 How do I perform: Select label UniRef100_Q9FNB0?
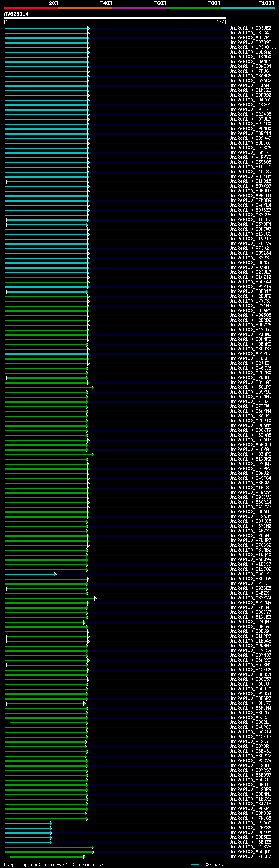coord(250,128)
